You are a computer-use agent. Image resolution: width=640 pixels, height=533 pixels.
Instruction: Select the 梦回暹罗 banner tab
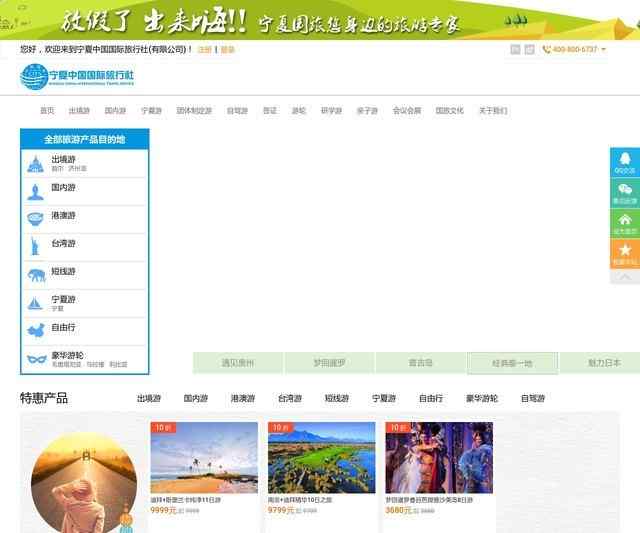click(x=330, y=363)
